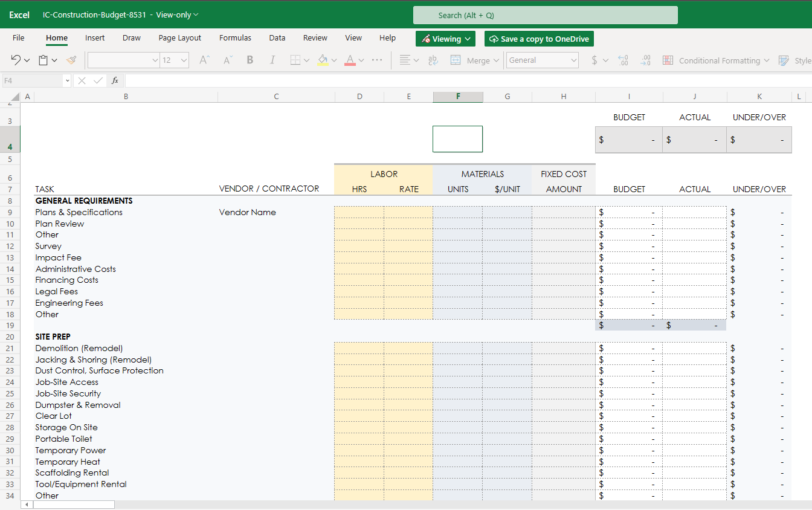Viewport: 812px width, 510px height.
Task: Click inside the Search bar
Action: coord(545,15)
